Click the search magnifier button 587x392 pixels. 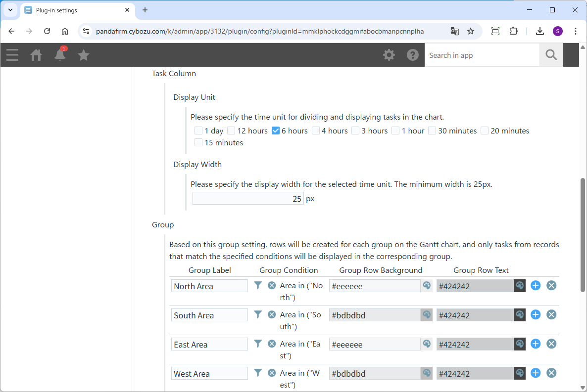pos(551,55)
